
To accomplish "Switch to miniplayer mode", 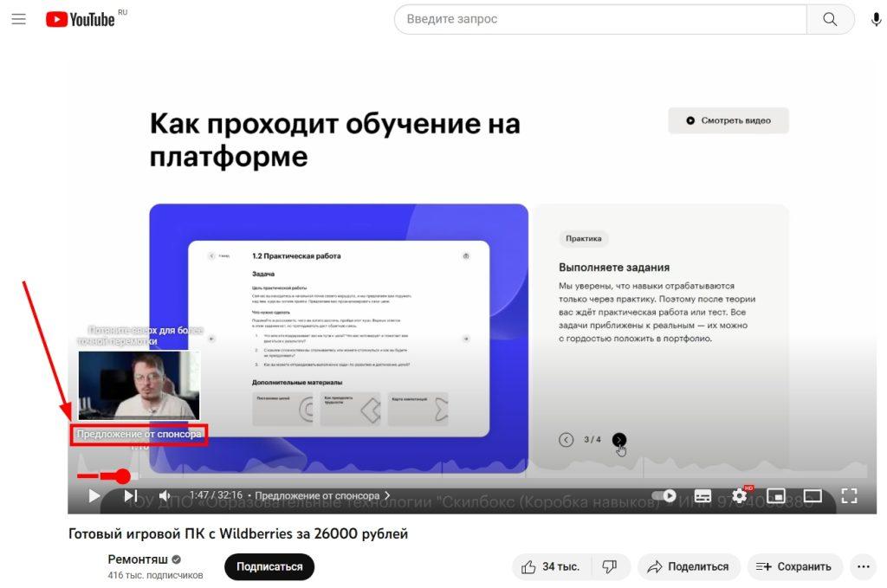I will tap(776, 496).
